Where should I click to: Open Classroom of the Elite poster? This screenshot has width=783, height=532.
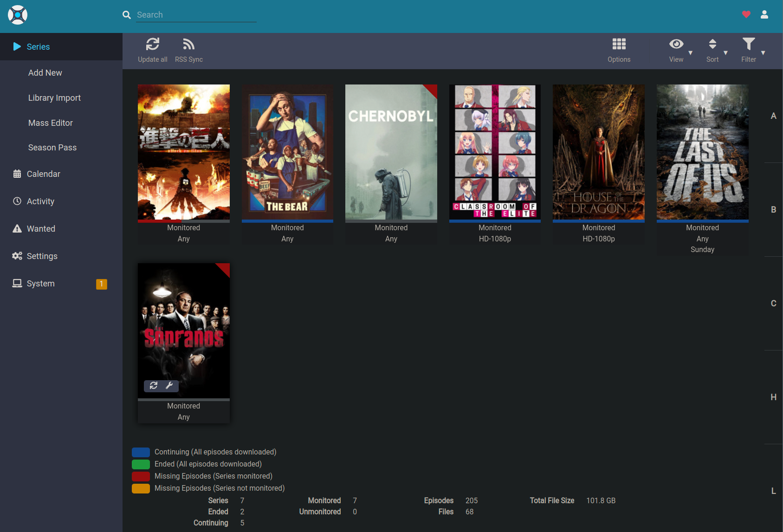click(495, 152)
